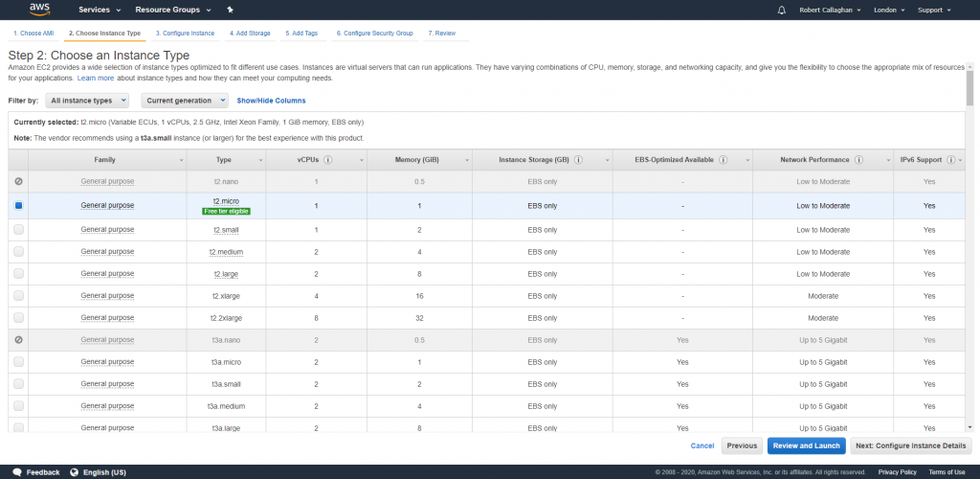Image resolution: width=980 pixels, height=479 pixels.
Task: Open the All instance types filter dropdown
Action: click(x=87, y=100)
